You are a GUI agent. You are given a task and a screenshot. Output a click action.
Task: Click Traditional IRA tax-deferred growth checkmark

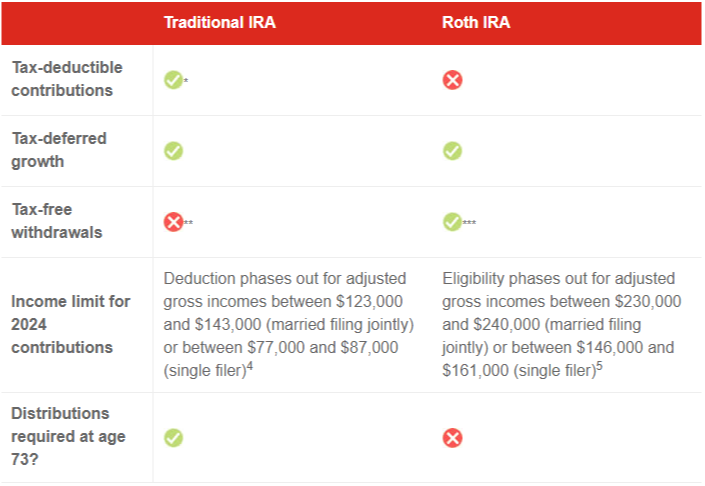pyautogui.click(x=173, y=151)
